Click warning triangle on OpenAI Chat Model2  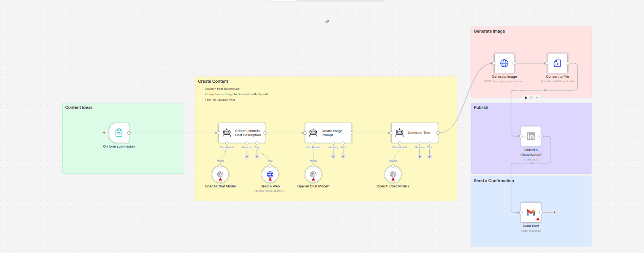[393, 179]
